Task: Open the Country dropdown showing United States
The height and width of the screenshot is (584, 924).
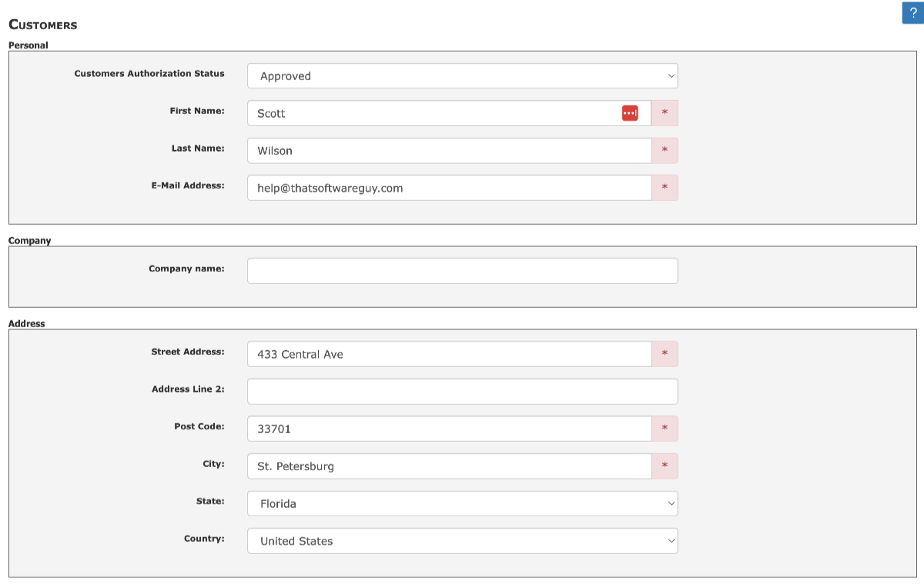Action: [462, 541]
